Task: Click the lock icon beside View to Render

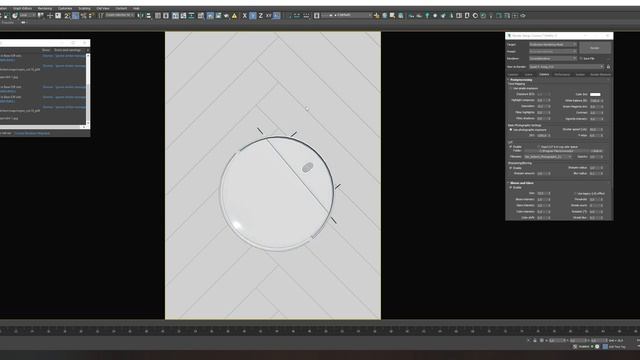Action: pyautogui.click(x=608, y=67)
